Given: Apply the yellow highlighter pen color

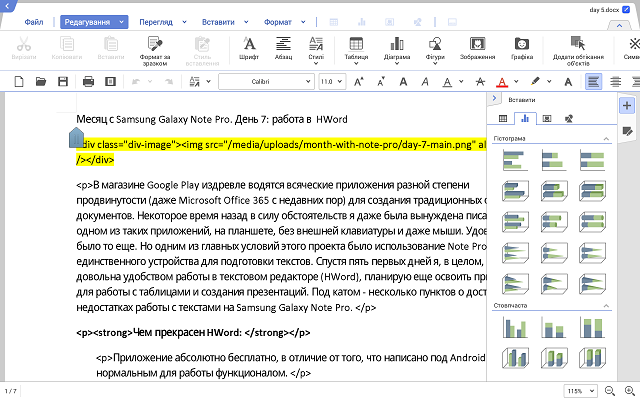Looking at the screenshot, I should (535, 82).
